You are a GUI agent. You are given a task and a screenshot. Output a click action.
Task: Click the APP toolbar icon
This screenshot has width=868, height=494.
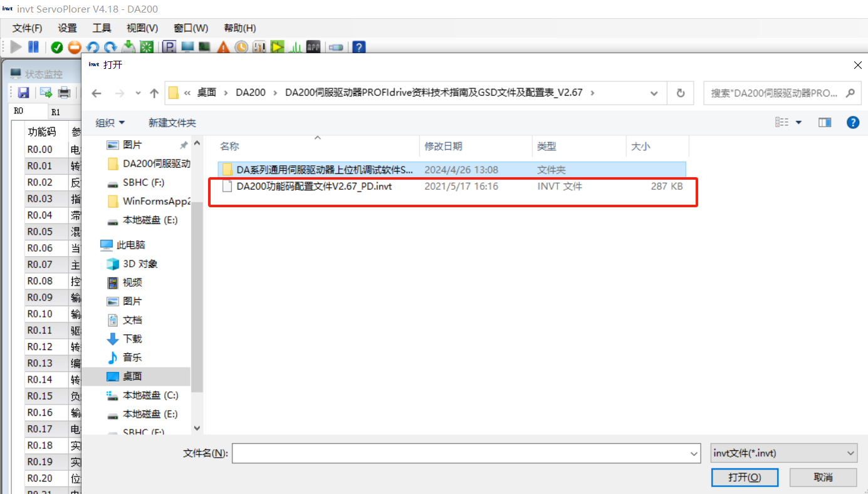(313, 47)
